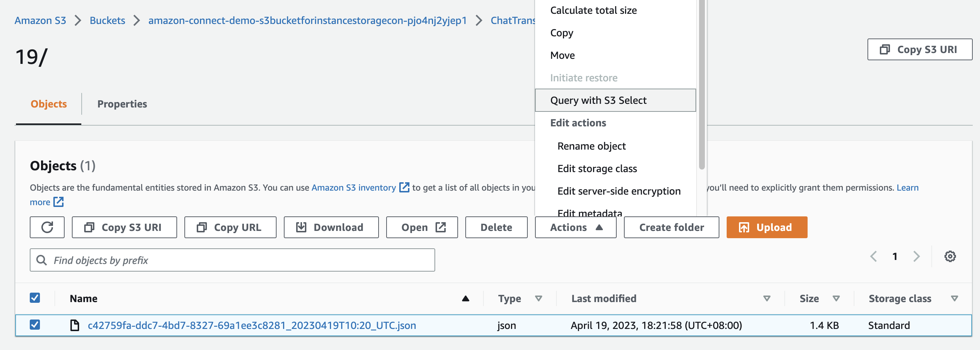
Task: Click the "April 19, 2023, 18:21:58" modified cell
Action: coord(656,325)
